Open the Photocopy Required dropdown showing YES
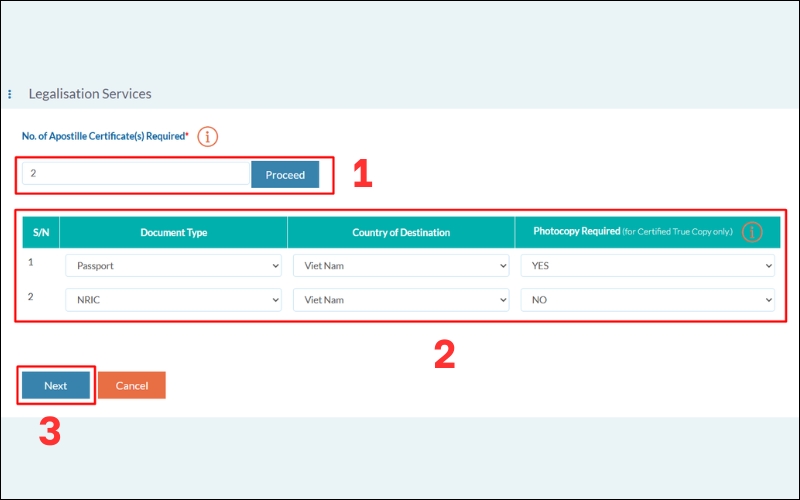Image resolution: width=800 pixels, height=500 pixels. tap(647, 266)
